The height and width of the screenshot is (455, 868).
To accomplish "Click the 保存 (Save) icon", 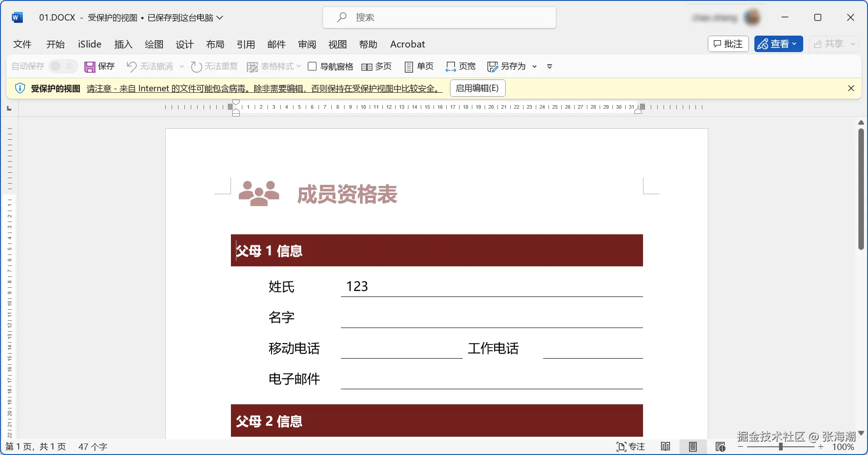I will [x=90, y=66].
